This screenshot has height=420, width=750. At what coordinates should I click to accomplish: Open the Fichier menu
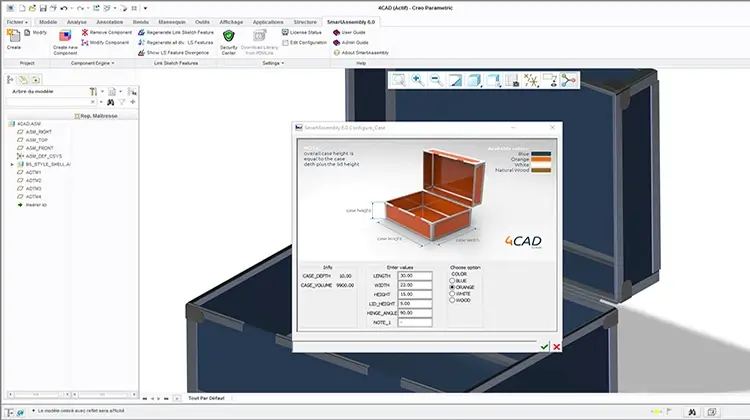pyautogui.click(x=15, y=21)
